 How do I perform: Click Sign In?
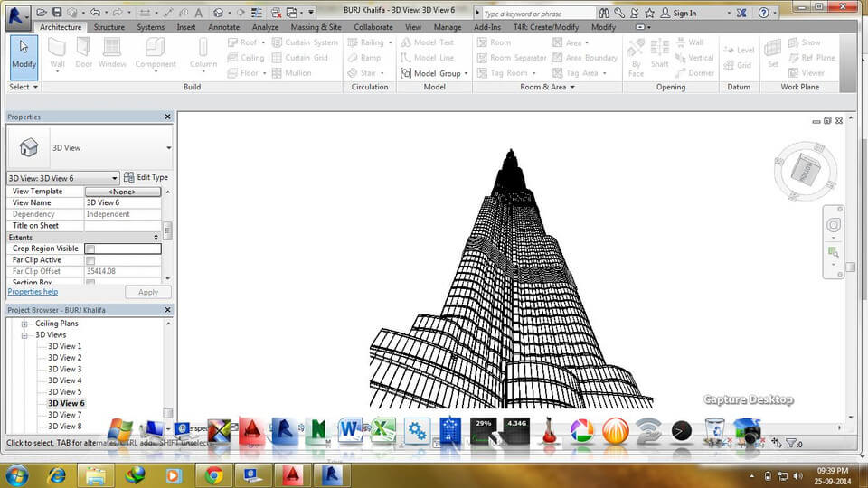[679, 13]
